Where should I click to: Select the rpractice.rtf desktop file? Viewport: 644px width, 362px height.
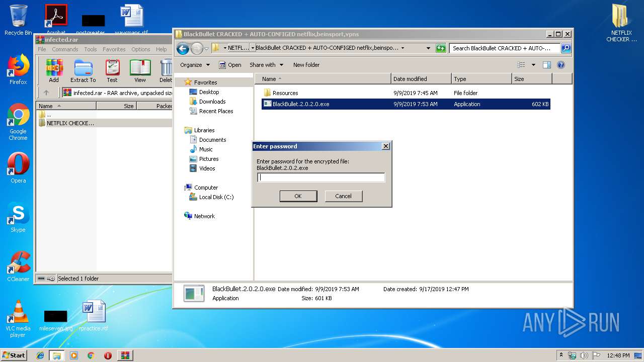tap(94, 316)
